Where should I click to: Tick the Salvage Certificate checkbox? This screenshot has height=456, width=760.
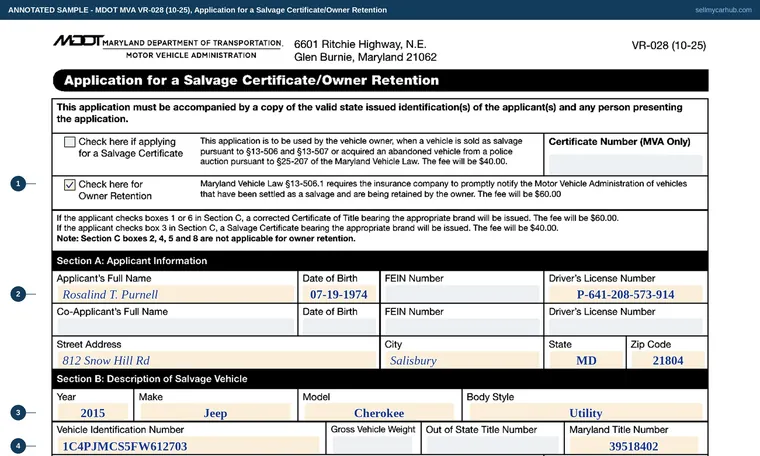70,142
